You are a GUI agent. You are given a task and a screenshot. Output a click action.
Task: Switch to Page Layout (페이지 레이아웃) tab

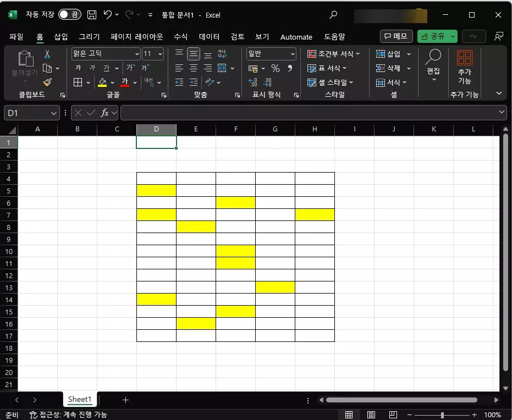pyautogui.click(x=137, y=37)
